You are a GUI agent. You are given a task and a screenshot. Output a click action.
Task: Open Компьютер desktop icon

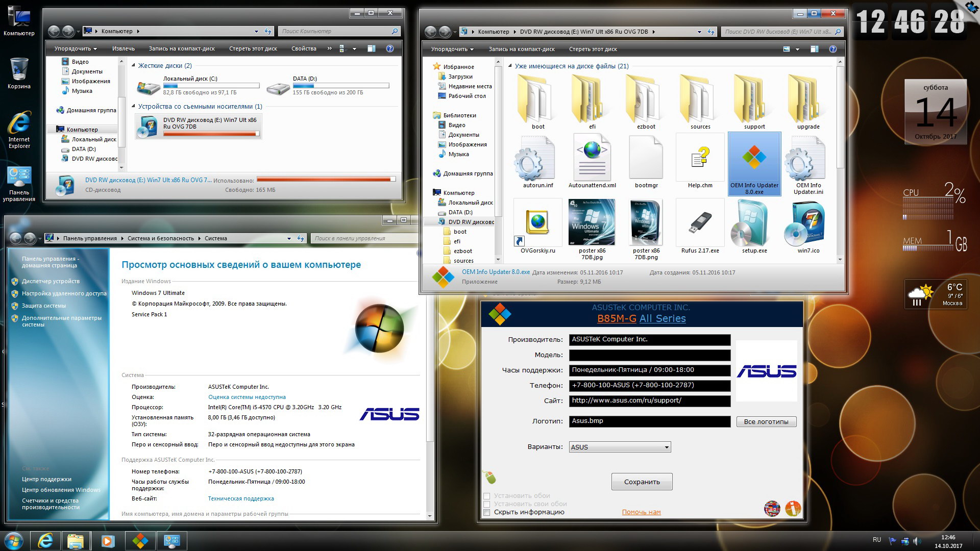point(19,21)
